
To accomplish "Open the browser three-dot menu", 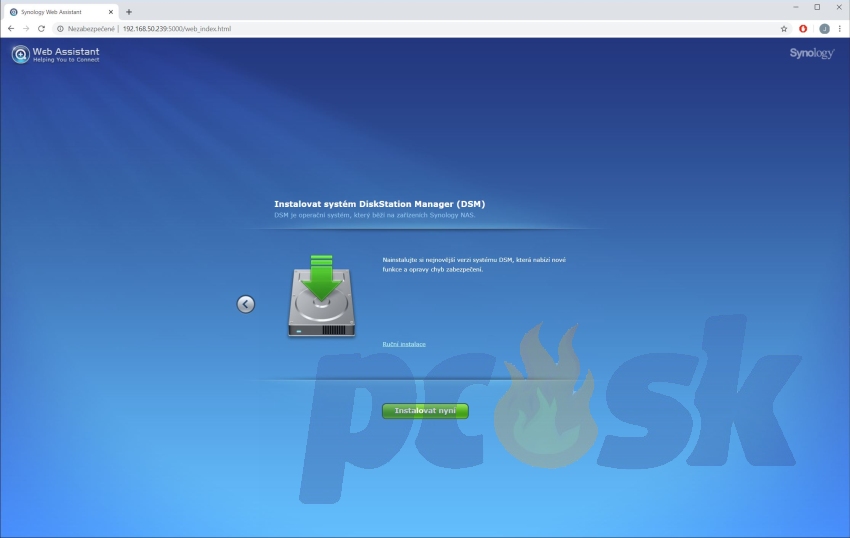I will tap(840, 29).
